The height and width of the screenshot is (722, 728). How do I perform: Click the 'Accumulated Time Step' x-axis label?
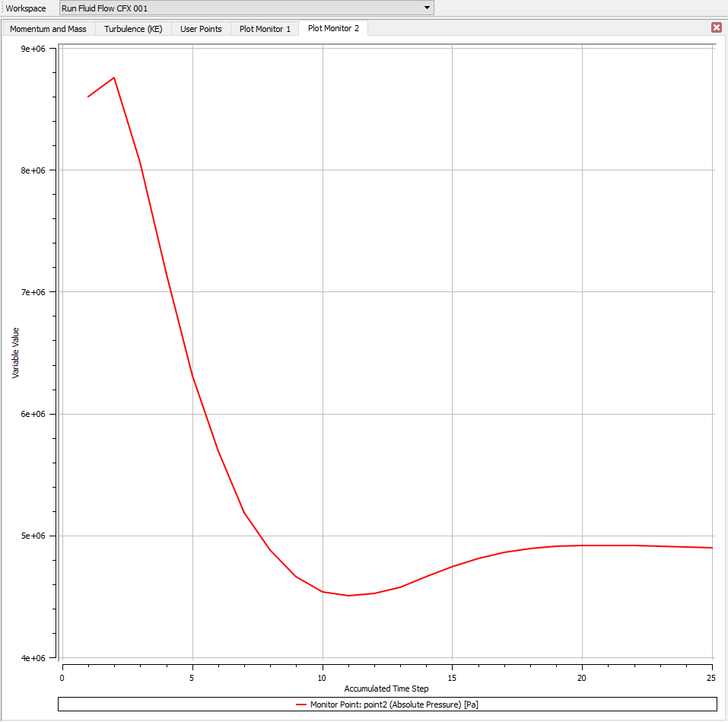click(x=386, y=689)
